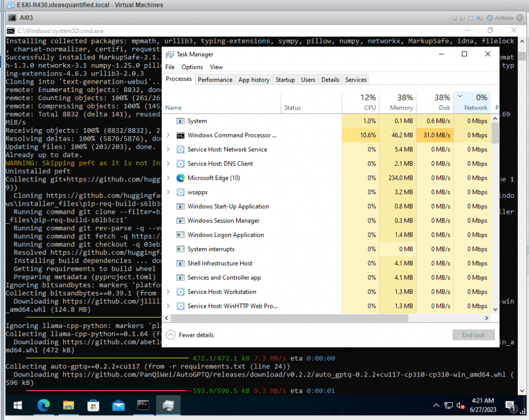Click the 234.0 MB memory cell

(x=398, y=178)
